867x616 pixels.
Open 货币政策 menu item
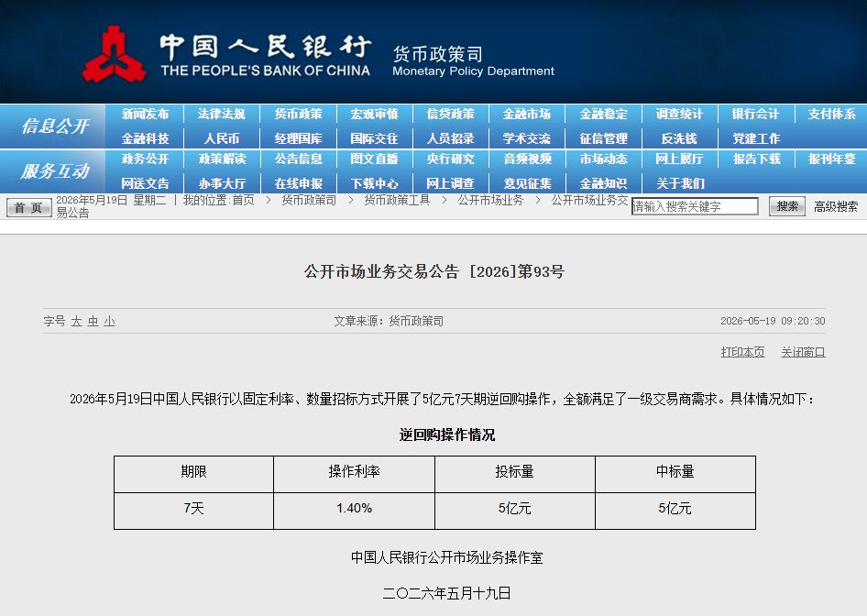(x=298, y=114)
